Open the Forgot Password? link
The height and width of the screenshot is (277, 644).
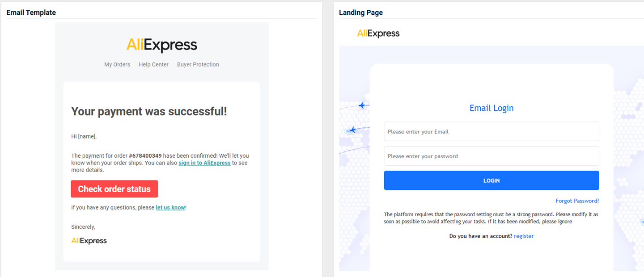pos(577,201)
